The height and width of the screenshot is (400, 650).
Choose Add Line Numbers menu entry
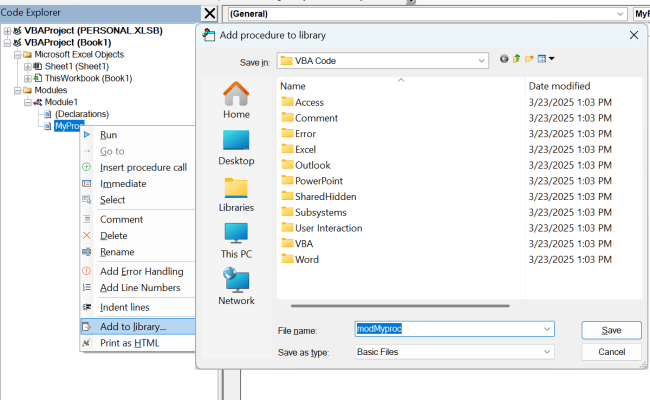(137, 287)
